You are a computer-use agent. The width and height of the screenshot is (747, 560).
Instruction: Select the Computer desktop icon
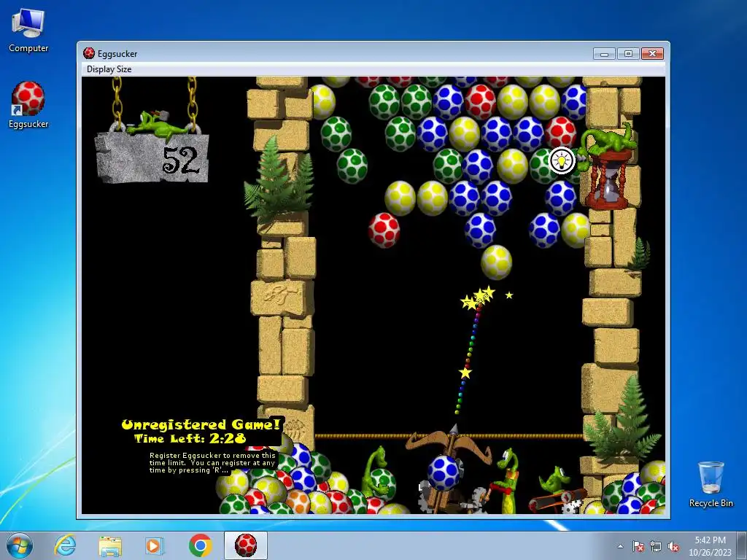tap(28, 31)
